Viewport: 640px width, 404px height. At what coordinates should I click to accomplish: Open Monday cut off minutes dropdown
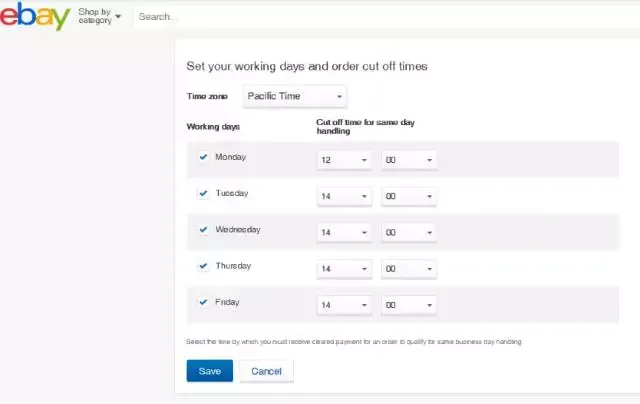tap(409, 160)
